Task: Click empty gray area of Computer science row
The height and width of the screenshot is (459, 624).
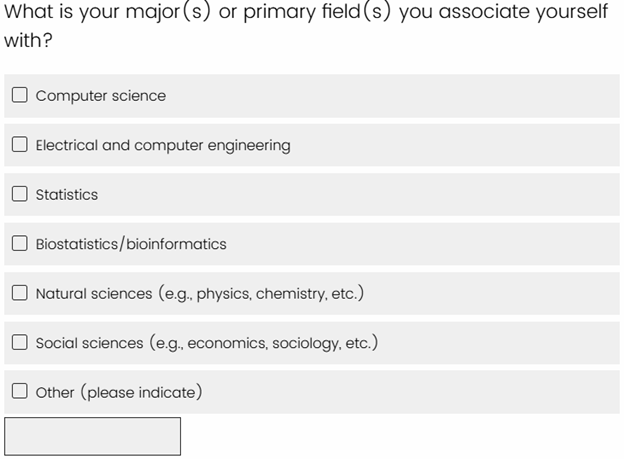Action: (x=400, y=96)
